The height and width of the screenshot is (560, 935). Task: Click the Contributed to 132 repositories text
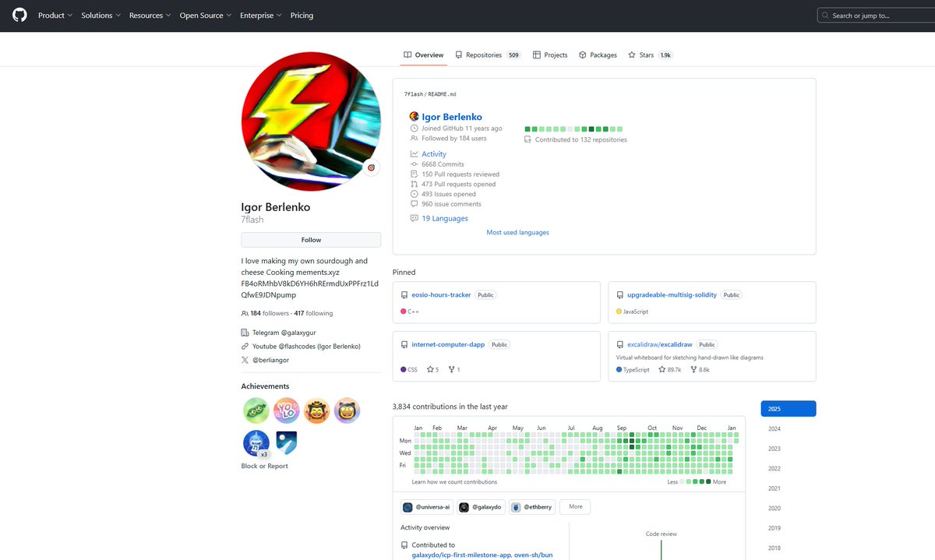580,140
